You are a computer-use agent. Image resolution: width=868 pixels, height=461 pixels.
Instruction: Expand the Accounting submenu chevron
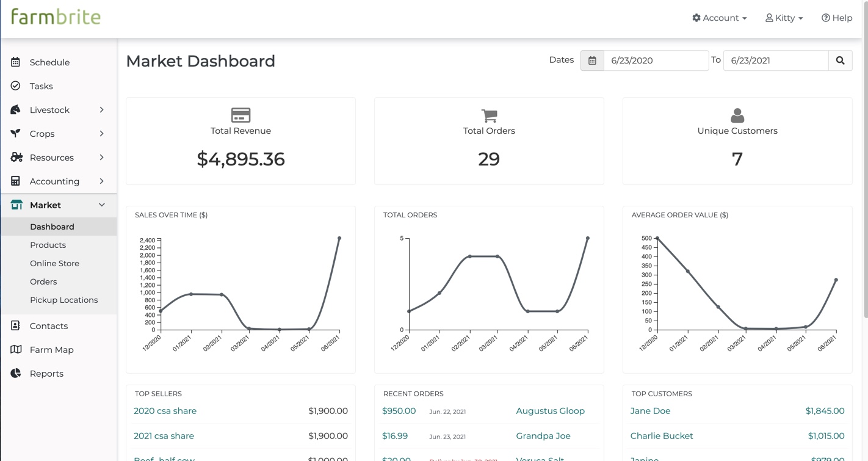tap(101, 181)
